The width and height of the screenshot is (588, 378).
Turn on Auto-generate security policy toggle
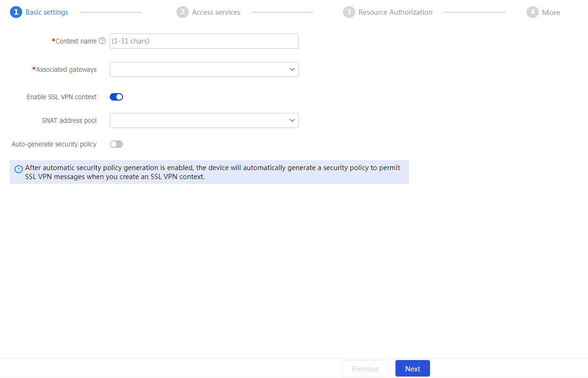point(116,144)
